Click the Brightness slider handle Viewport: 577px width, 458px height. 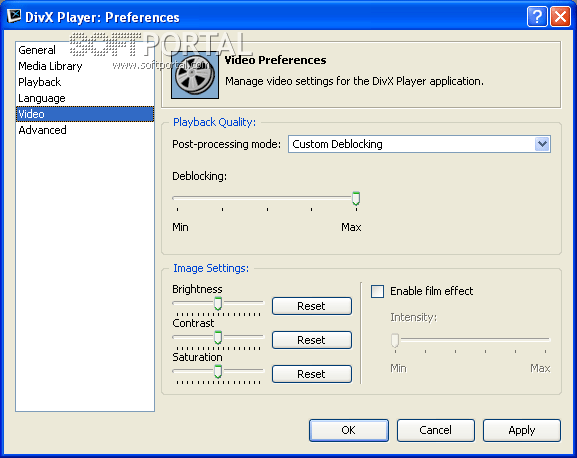point(218,303)
